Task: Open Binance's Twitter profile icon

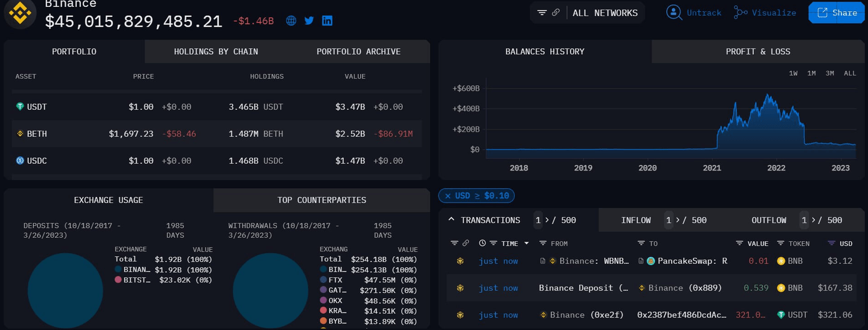Action: [309, 21]
